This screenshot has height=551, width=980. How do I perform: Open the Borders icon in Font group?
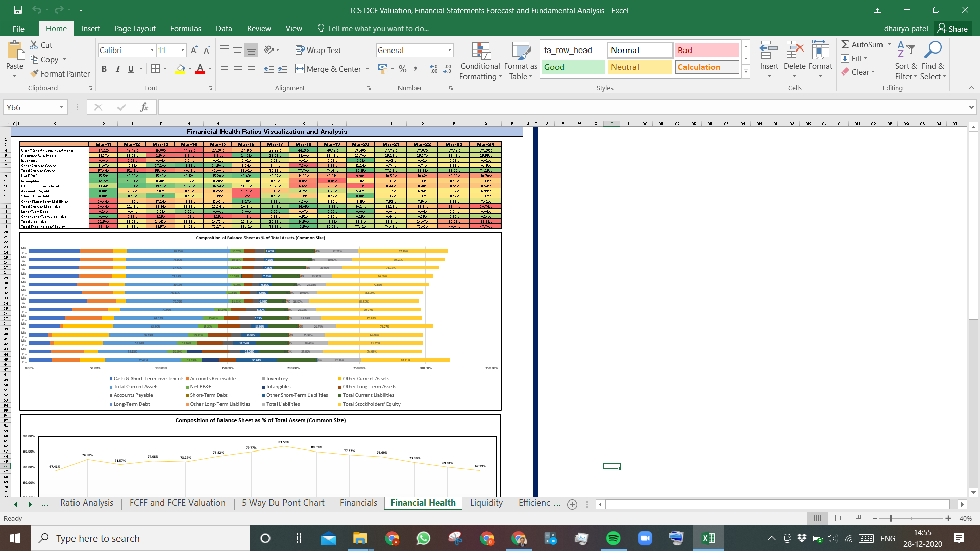(156, 69)
